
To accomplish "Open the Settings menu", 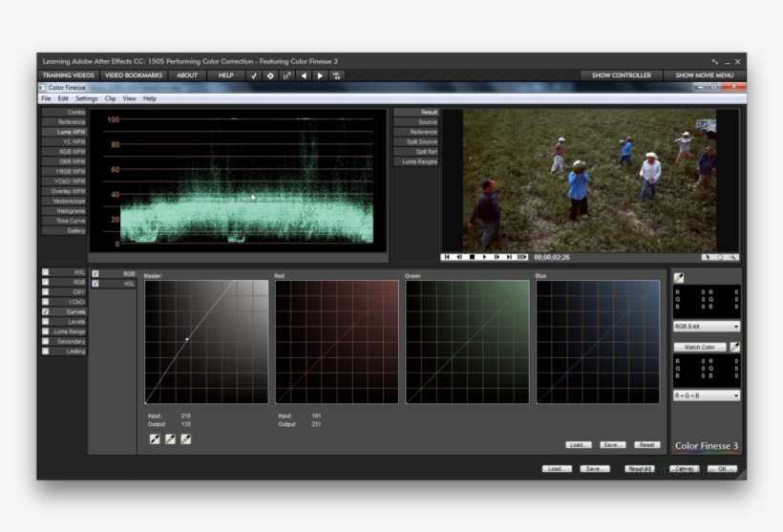I will tap(86, 98).
